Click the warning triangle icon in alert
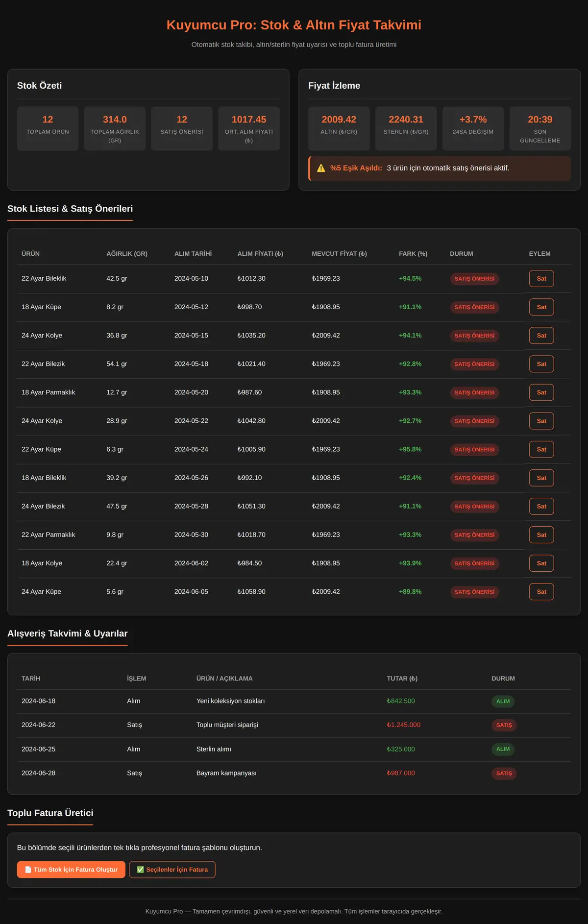The image size is (588, 924). coord(321,168)
